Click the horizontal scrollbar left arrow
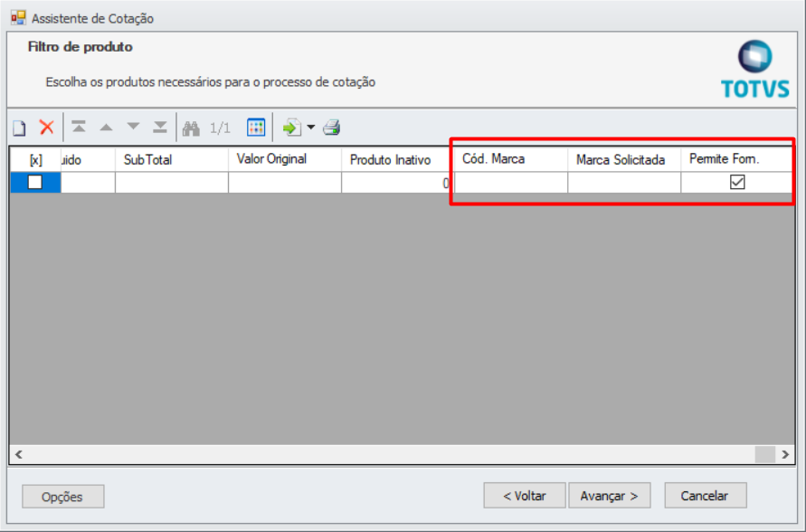Image resolution: width=806 pixels, height=532 pixels. tap(19, 454)
